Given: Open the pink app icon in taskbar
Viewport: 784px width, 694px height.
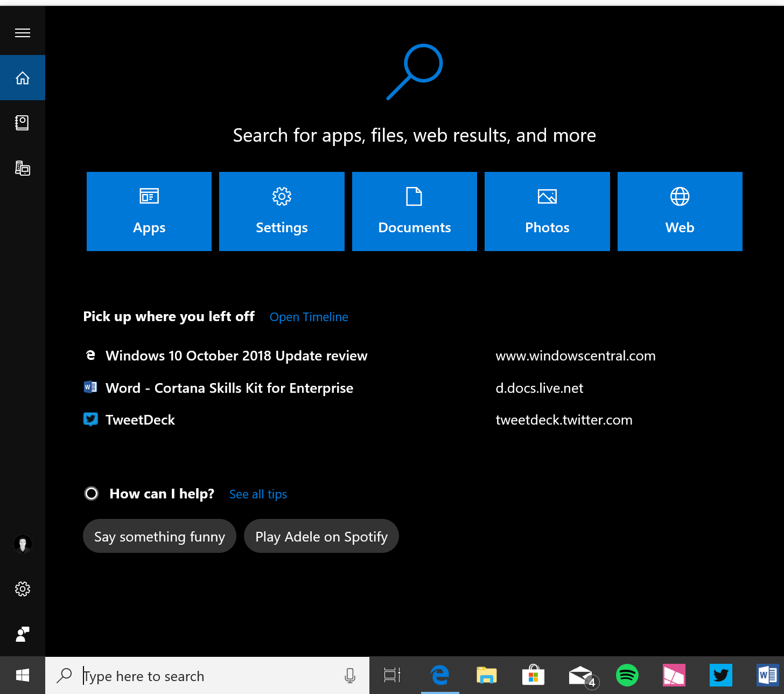Looking at the screenshot, I should (674, 675).
